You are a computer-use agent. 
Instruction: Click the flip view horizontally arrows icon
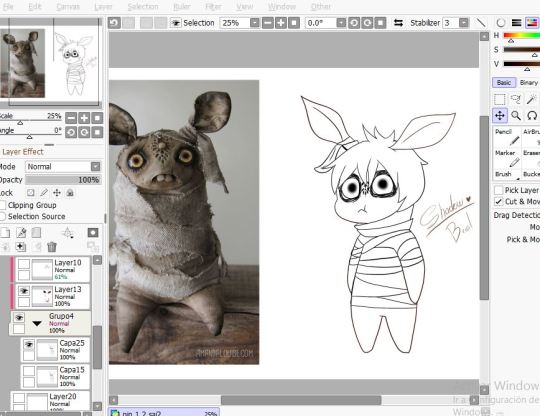398,23
